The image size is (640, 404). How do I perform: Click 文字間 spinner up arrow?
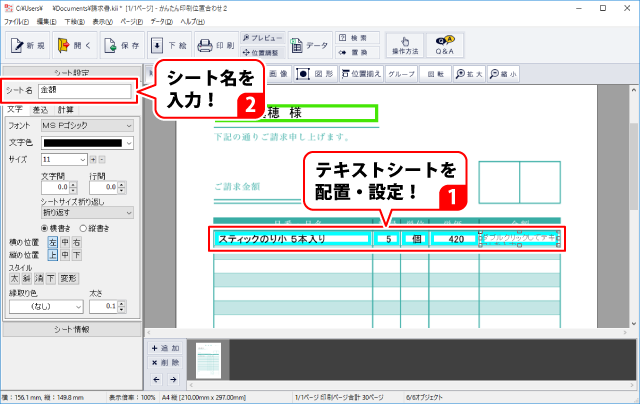click(x=73, y=185)
